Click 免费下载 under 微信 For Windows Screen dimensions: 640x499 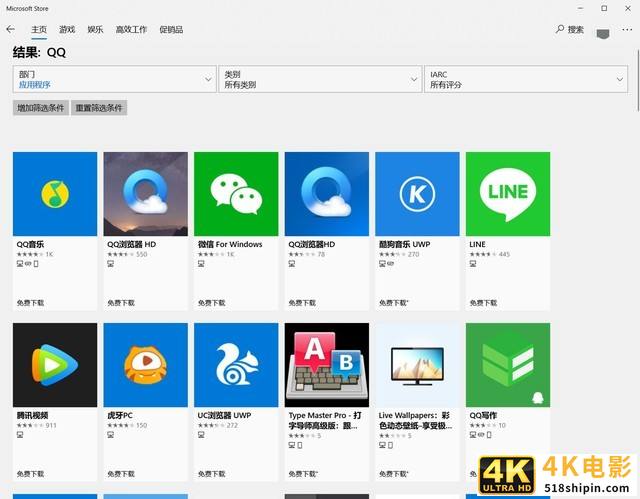[x=211, y=303]
